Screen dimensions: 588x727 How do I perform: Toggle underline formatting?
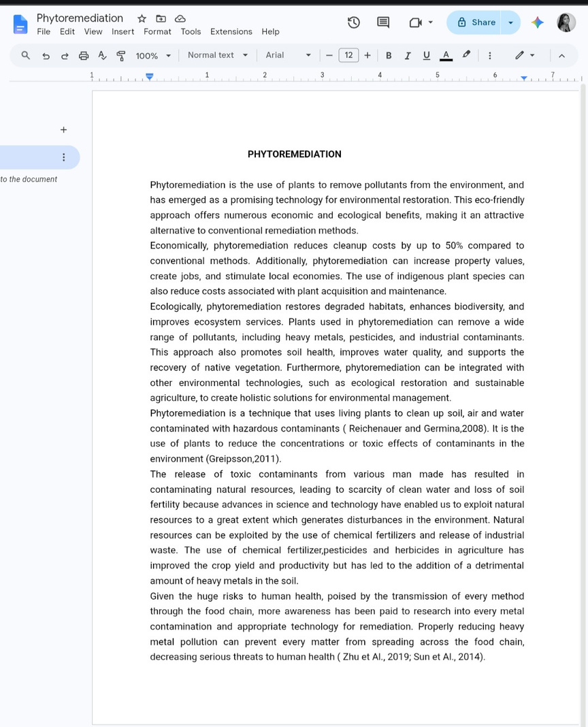427,56
